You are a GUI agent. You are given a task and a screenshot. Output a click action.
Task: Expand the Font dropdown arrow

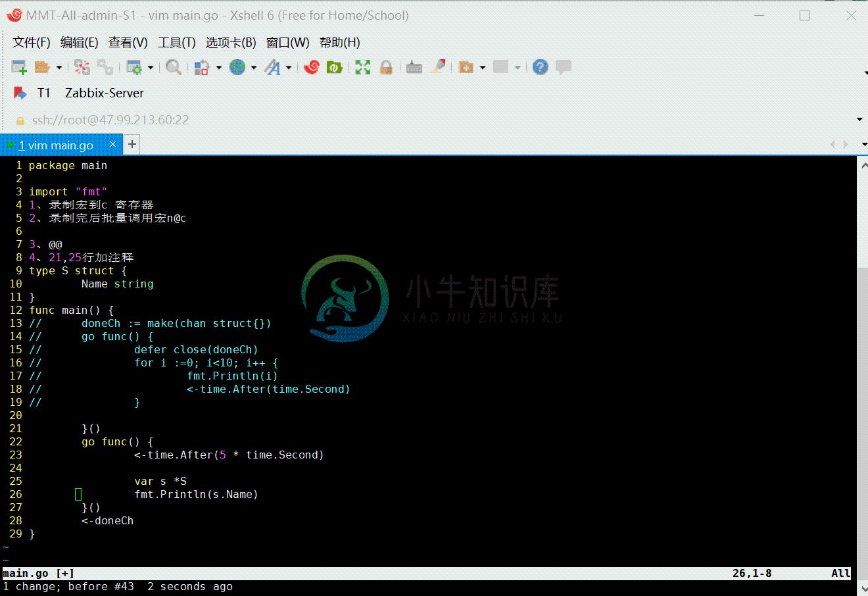[289, 67]
